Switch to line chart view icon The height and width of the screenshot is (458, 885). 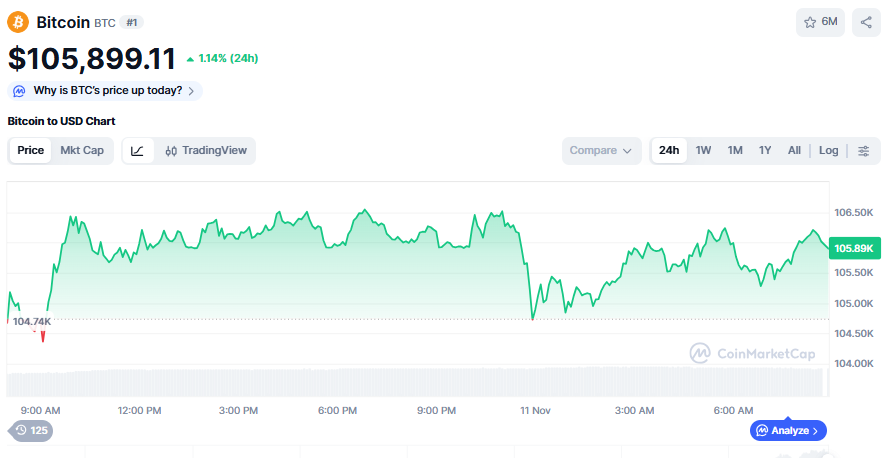pyautogui.click(x=138, y=151)
